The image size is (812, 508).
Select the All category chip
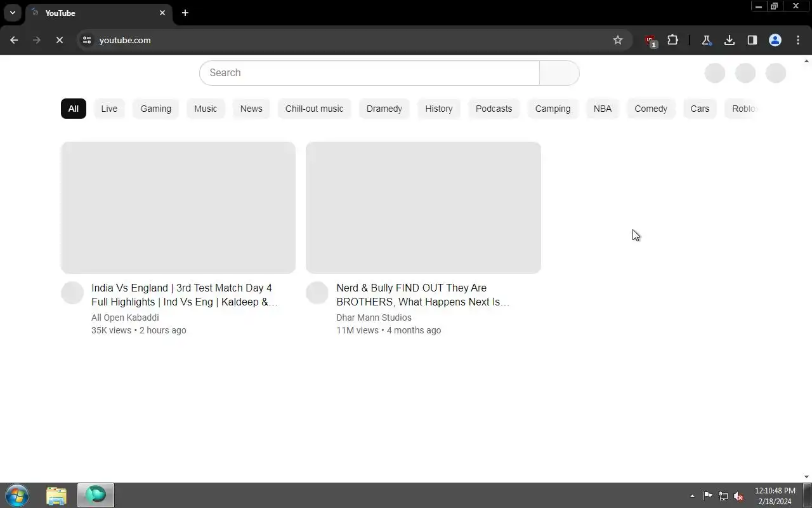point(74,109)
